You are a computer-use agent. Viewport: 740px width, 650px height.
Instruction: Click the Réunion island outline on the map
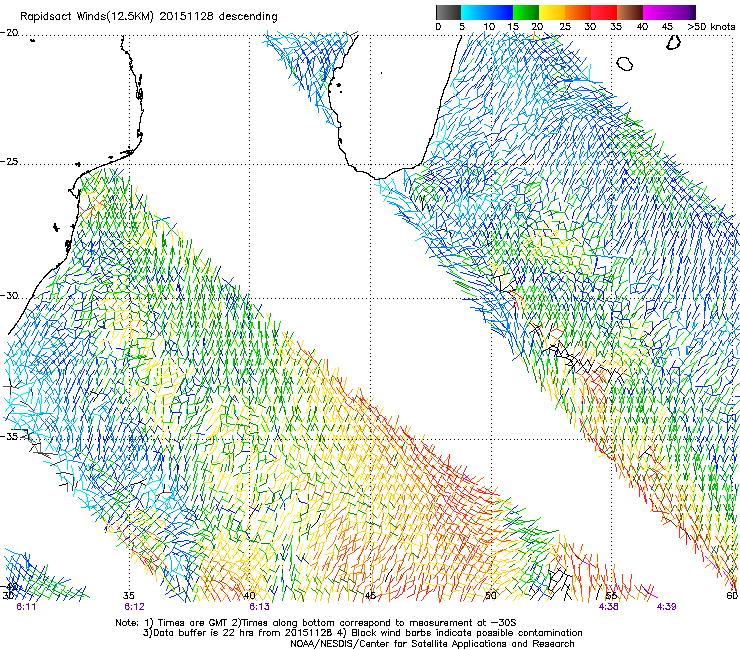[625, 63]
